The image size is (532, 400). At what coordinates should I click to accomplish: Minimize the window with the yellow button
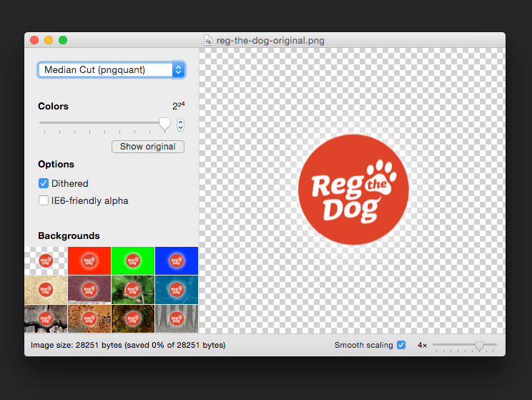click(49, 40)
